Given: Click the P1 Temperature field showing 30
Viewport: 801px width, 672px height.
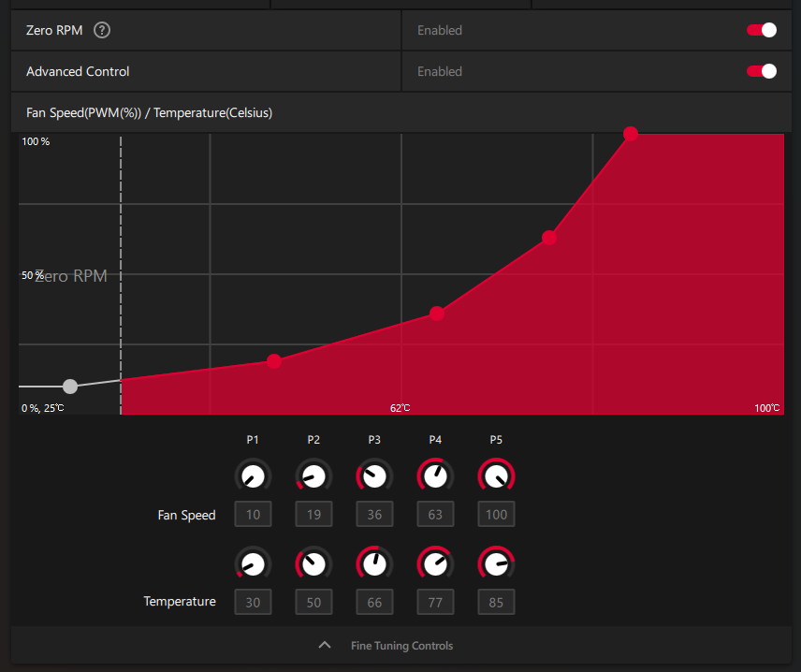Looking at the screenshot, I should pos(253,602).
